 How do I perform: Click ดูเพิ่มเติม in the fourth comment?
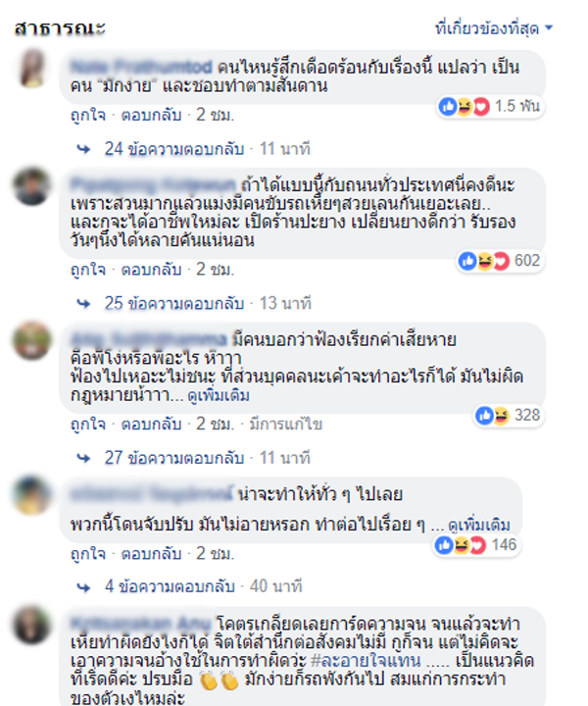pos(479,525)
